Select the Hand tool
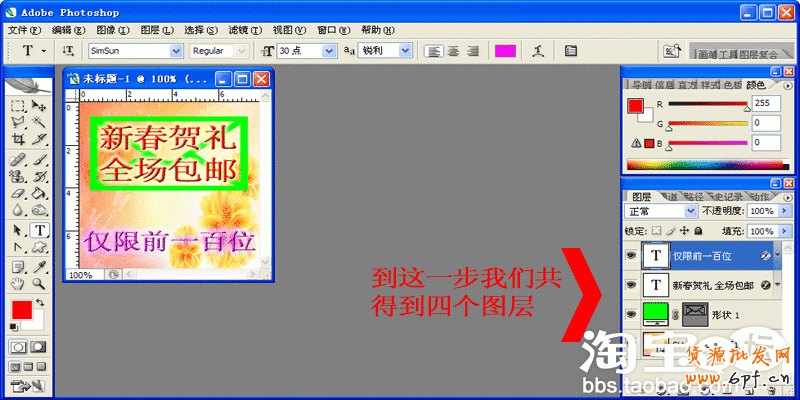The height and width of the screenshot is (400, 800). click(18, 283)
